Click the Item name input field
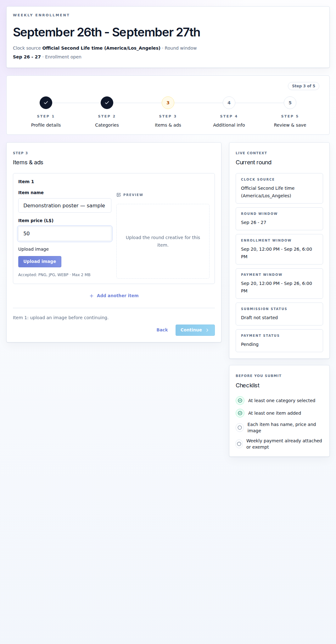 tap(65, 205)
